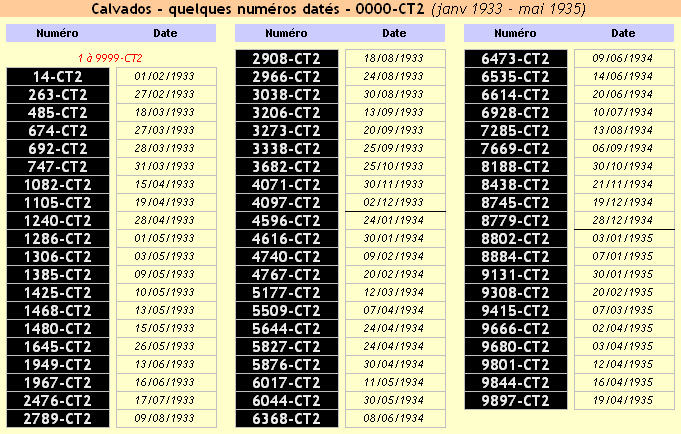Select plate 1385-CT2
Viewport: 681px width, 434px height.
point(58,275)
